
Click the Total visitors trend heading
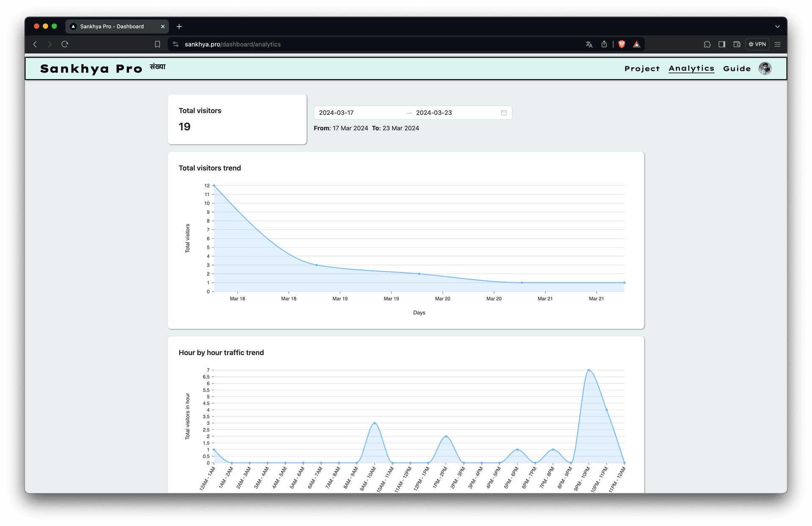tap(210, 168)
